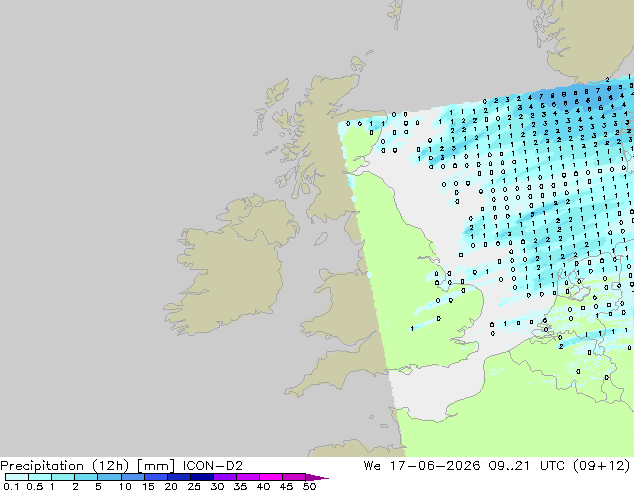The width and height of the screenshot is (634, 490).
Task: Click the '35' legend scale label
Action: tap(240, 486)
